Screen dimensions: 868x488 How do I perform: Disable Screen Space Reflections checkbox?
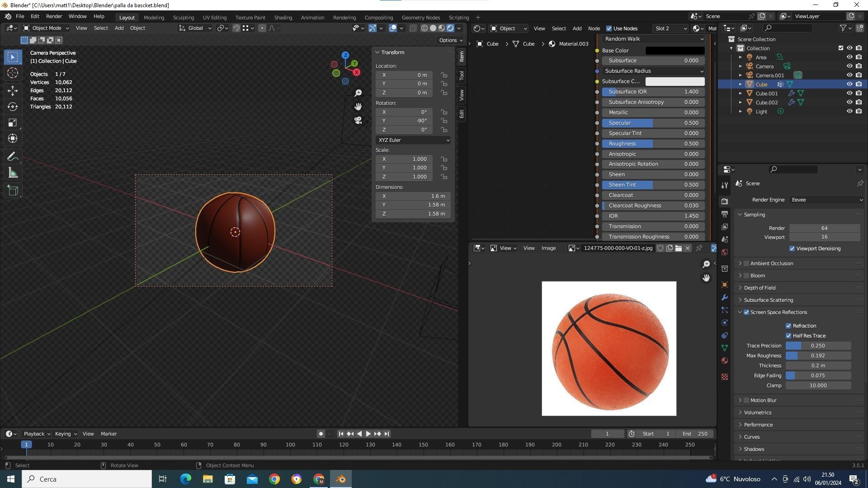point(746,312)
